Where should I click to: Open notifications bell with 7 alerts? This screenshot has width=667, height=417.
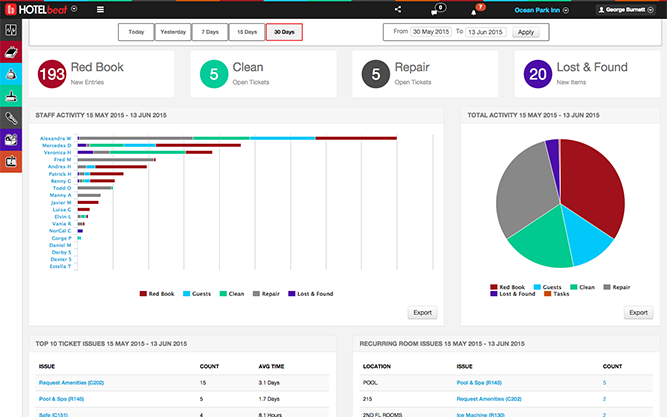474,10
